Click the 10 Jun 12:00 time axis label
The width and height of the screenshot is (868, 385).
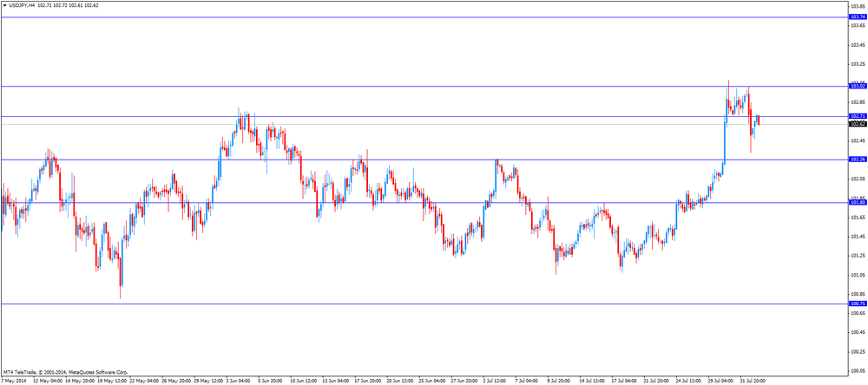pos(305,382)
